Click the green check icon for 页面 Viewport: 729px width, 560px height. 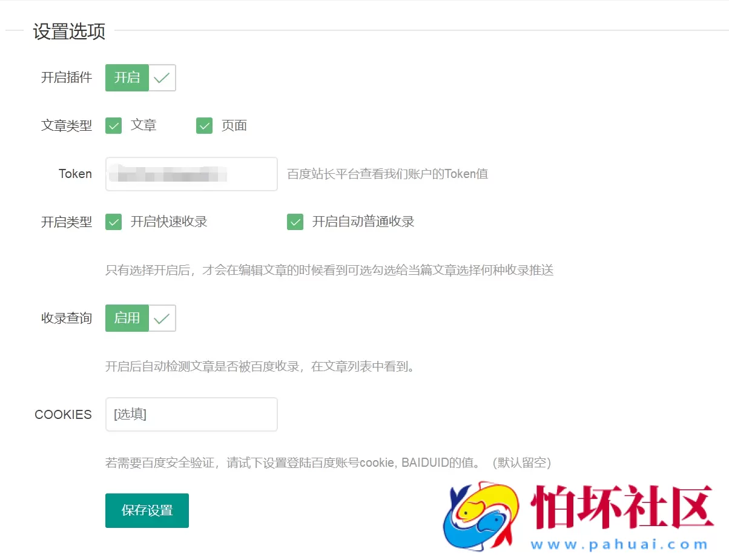tap(204, 125)
